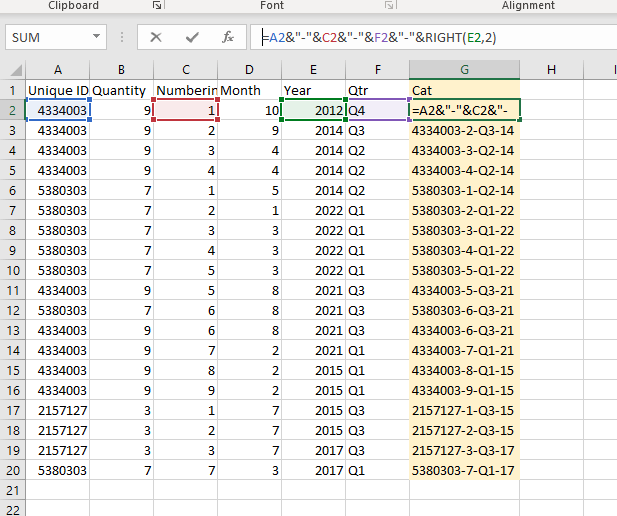Click the formula bar options dots handle

122,37
